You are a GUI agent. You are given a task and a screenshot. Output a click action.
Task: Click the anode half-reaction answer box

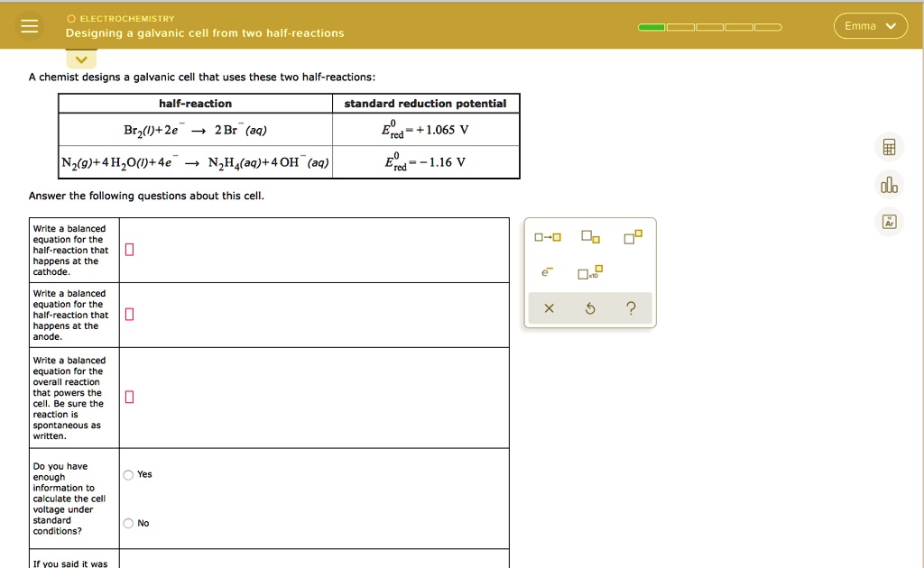(129, 315)
